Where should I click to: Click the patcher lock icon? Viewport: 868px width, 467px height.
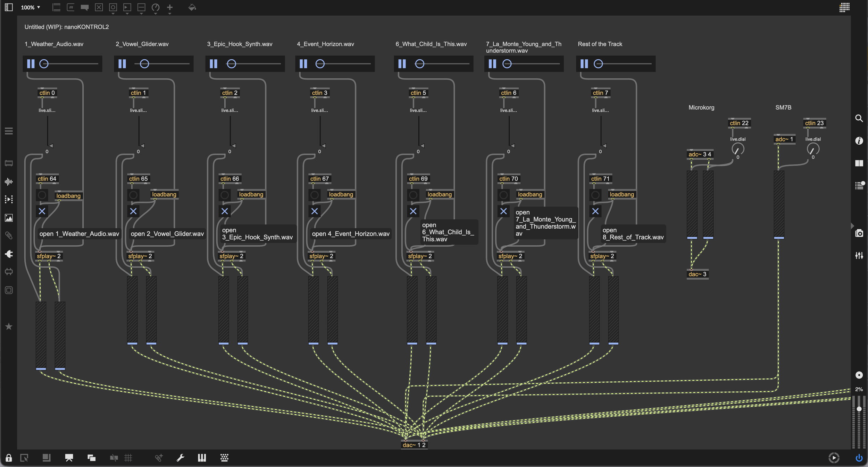[x=9, y=458]
